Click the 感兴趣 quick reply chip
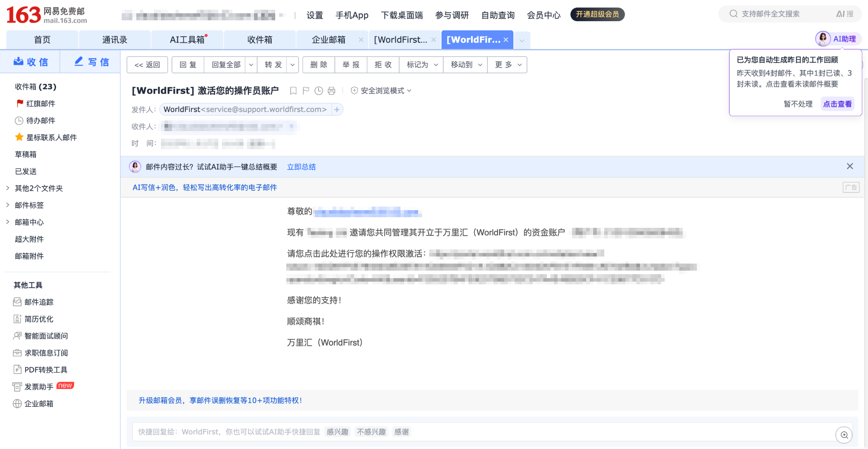 tap(337, 432)
